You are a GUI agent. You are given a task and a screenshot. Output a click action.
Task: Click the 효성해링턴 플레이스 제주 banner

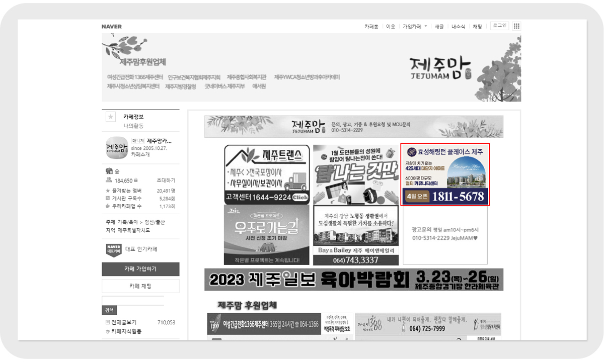(x=445, y=174)
